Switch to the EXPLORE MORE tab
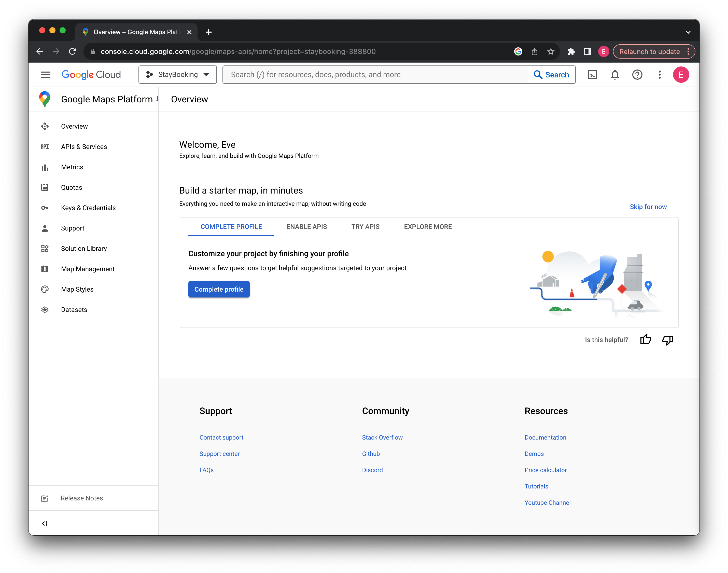The width and height of the screenshot is (728, 573). click(x=428, y=227)
